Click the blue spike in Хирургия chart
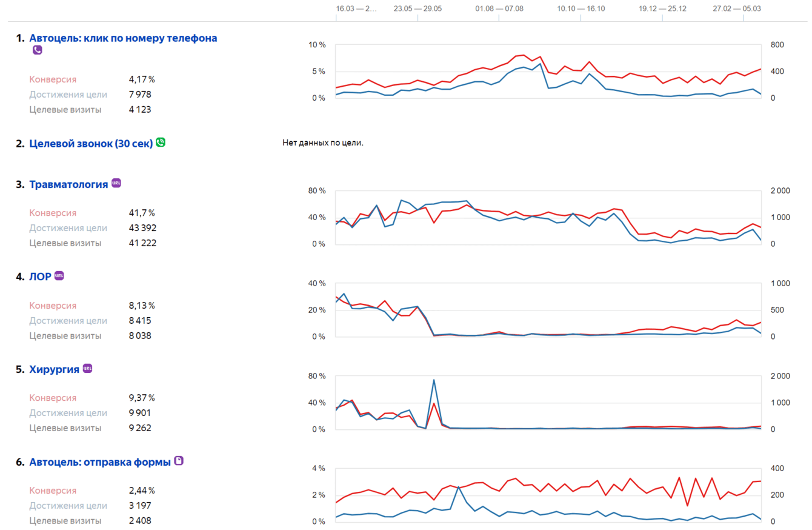 click(x=434, y=380)
